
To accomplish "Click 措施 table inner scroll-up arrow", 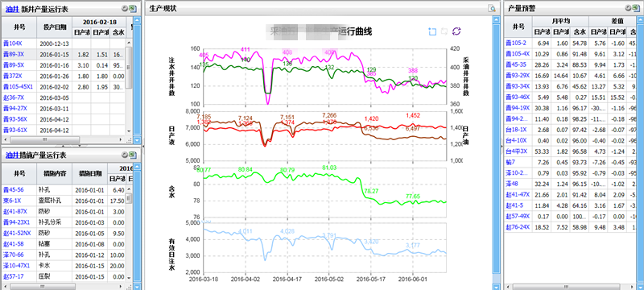I will 129,189.
